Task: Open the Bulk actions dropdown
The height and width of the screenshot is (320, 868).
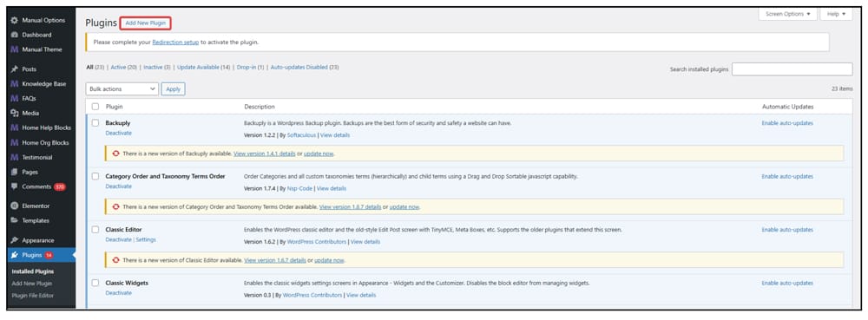Action: [x=122, y=89]
